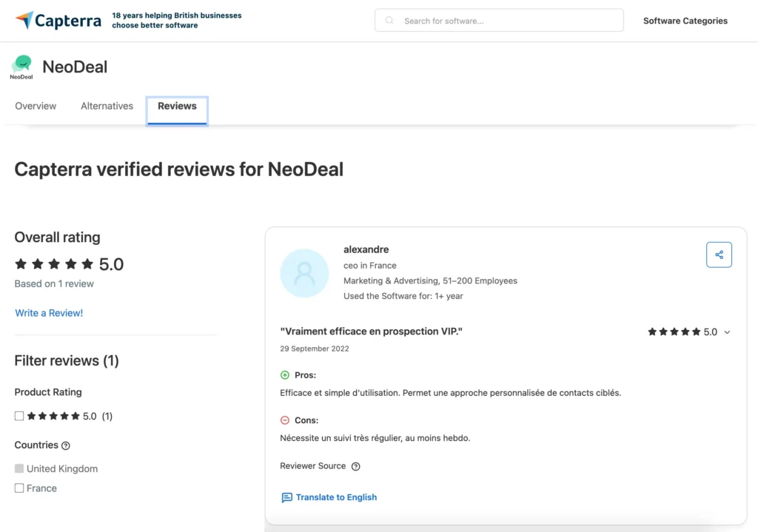Click the Reviewer Source label
Image resolution: width=758 pixels, height=532 pixels.
point(313,466)
